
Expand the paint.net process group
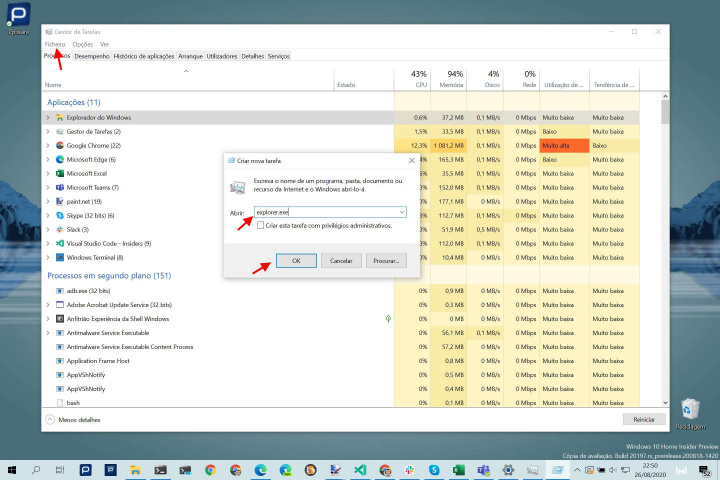47,201
